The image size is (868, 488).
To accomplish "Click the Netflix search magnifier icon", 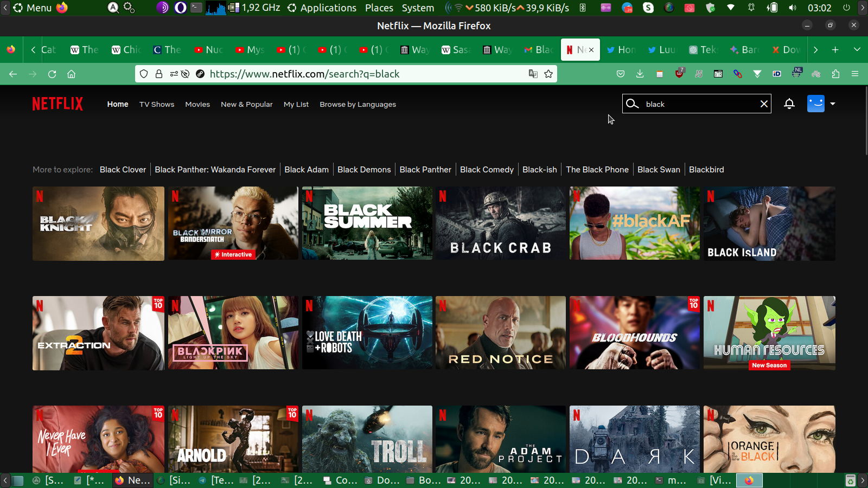I will [x=632, y=104].
